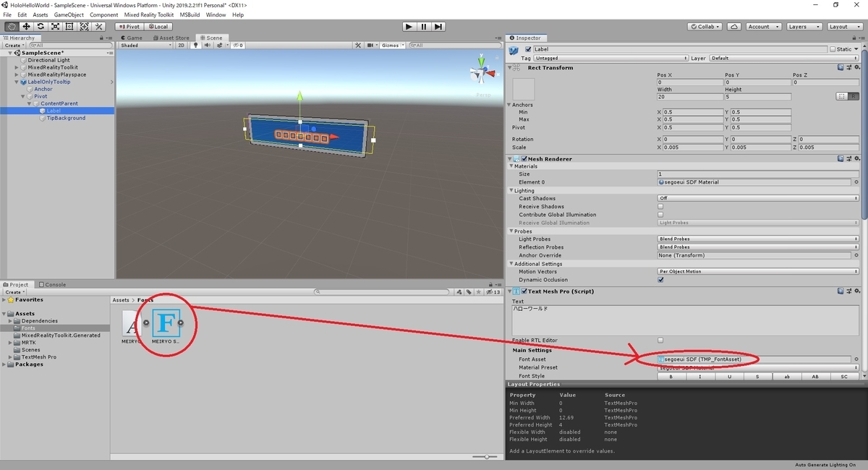Select the combined Transform tool
Image resolution: width=868 pixels, height=470 pixels.
pyautogui.click(x=84, y=27)
